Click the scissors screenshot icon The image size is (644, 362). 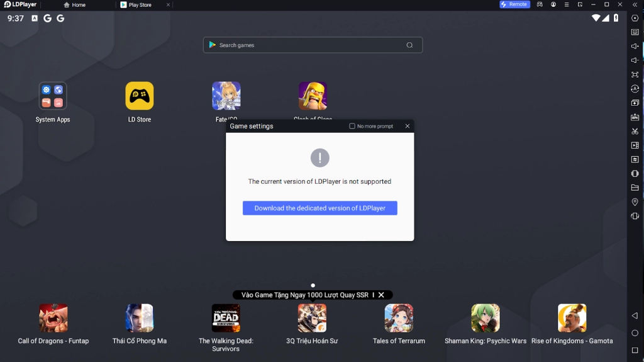click(635, 131)
